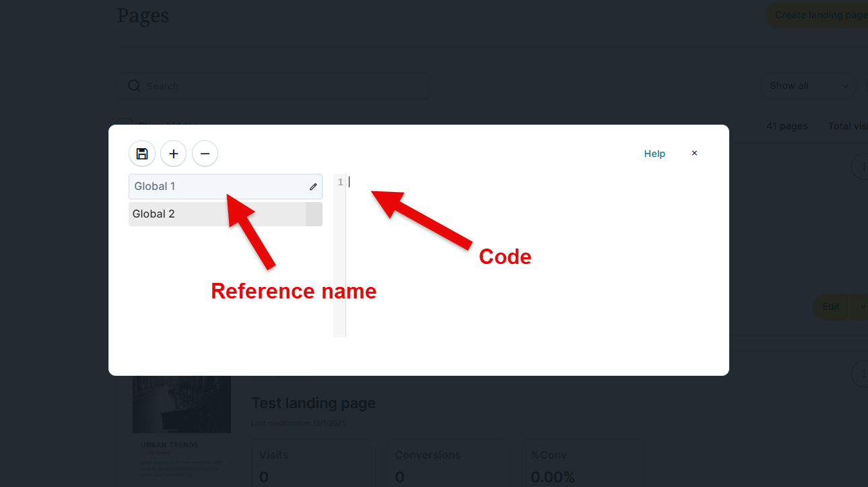The image size is (868, 487).
Task: Expand the arrow next to the Edit button
Action: (861, 306)
